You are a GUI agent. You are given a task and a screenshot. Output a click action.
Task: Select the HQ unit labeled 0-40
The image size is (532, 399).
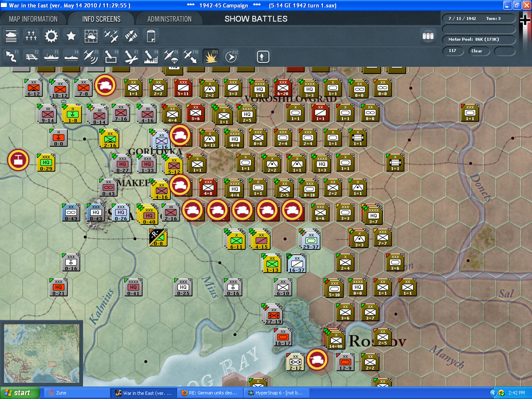pos(148,214)
